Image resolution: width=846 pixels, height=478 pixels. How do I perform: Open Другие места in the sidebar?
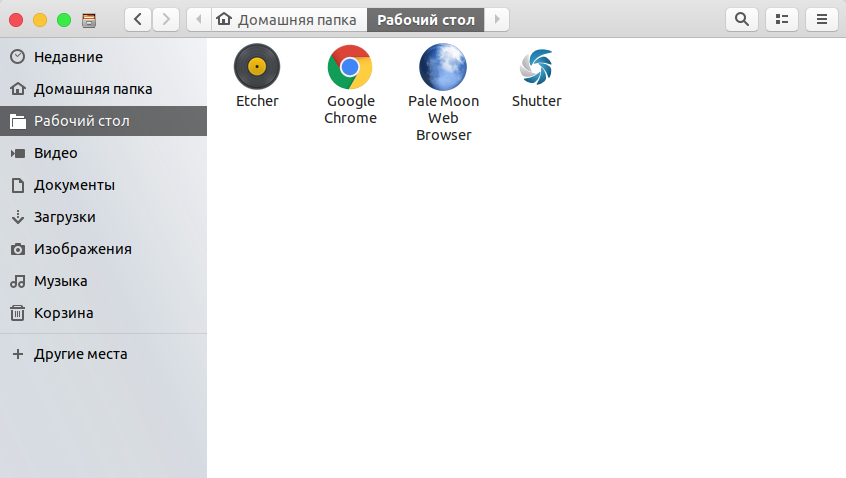[104, 354]
